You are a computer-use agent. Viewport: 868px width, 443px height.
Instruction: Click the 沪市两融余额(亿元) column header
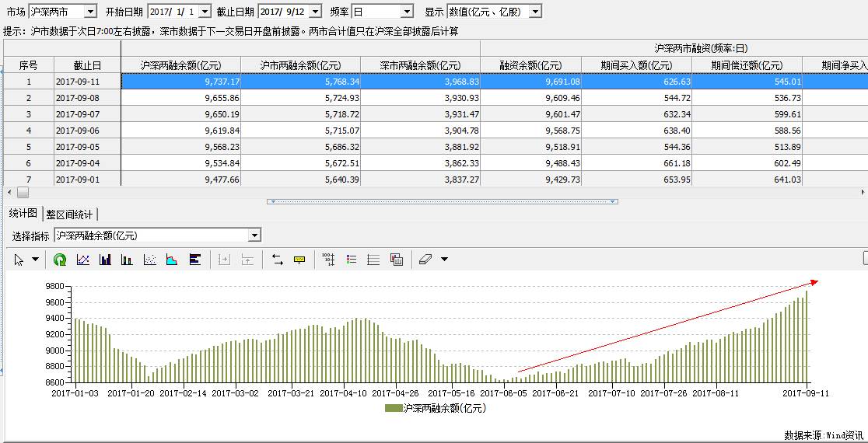[300, 65]
